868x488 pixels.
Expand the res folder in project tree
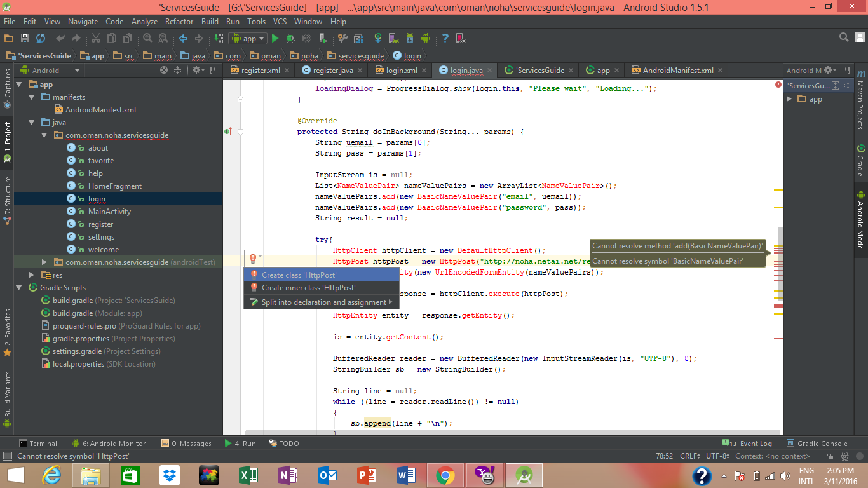coord(32,275)
